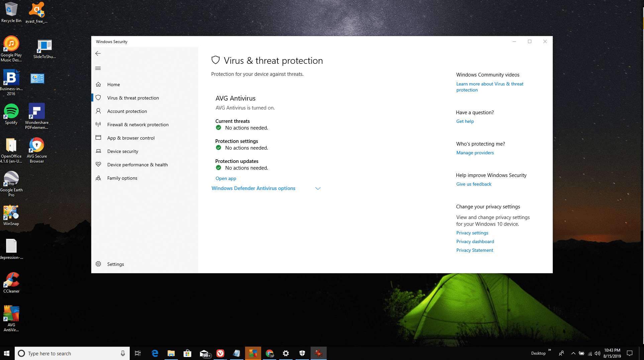Viewport: 644px width, 360px height.
Task: Click the taskbar search box
Action: coord(72,353)
